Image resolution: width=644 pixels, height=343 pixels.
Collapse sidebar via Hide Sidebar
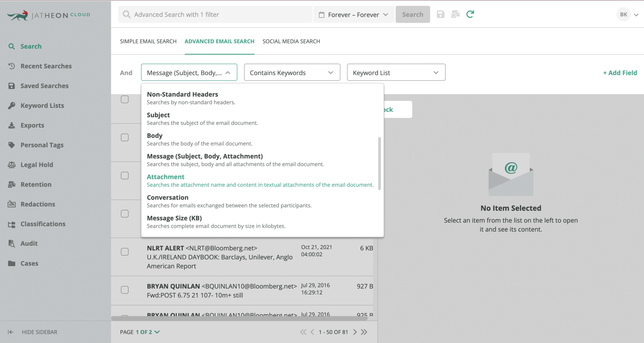40,332
